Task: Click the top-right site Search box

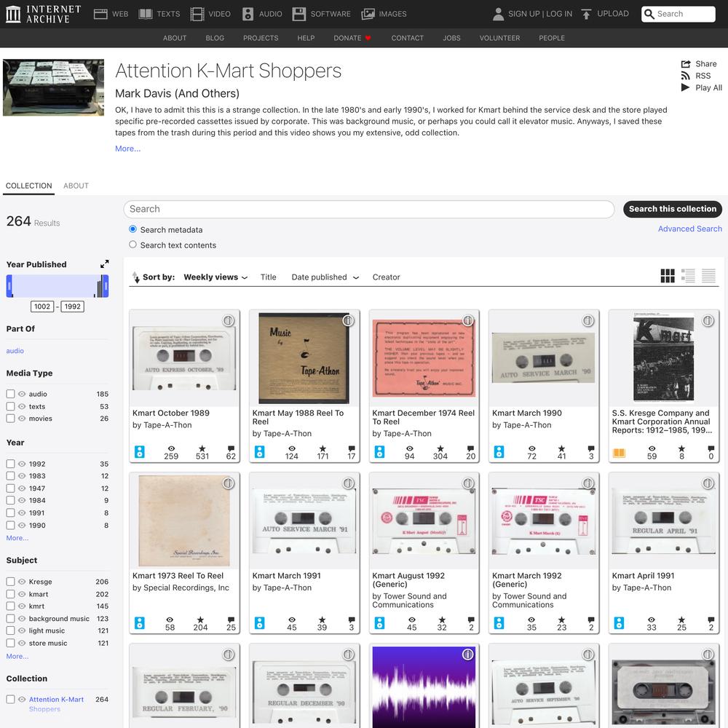Action: [x=678, y=14]
